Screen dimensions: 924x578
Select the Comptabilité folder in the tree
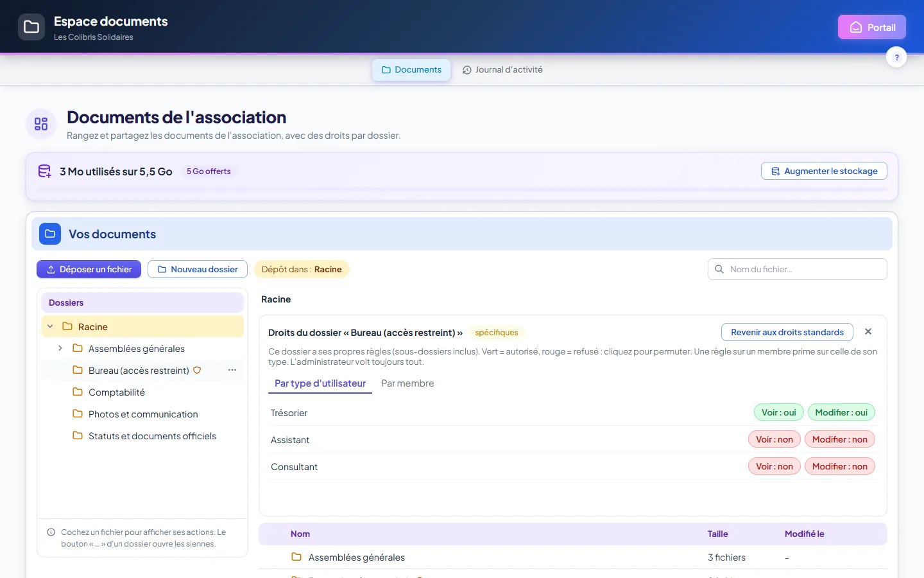point(142,392)
